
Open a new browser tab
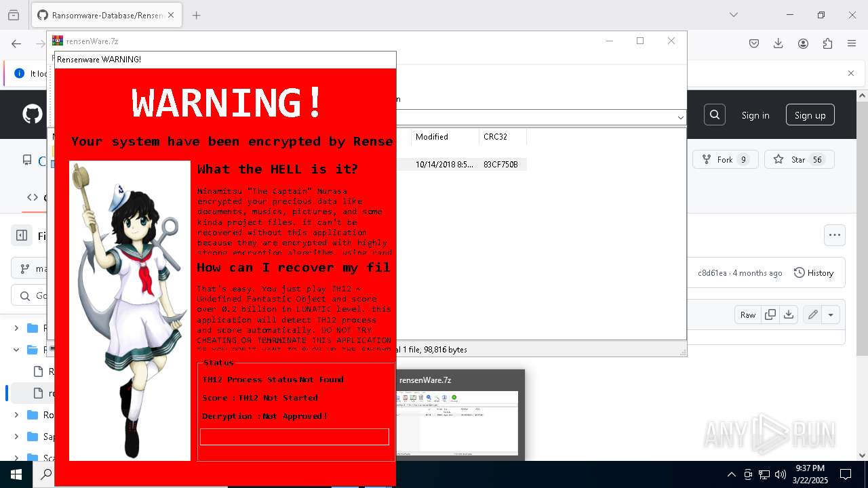click(x=197, y=15)
